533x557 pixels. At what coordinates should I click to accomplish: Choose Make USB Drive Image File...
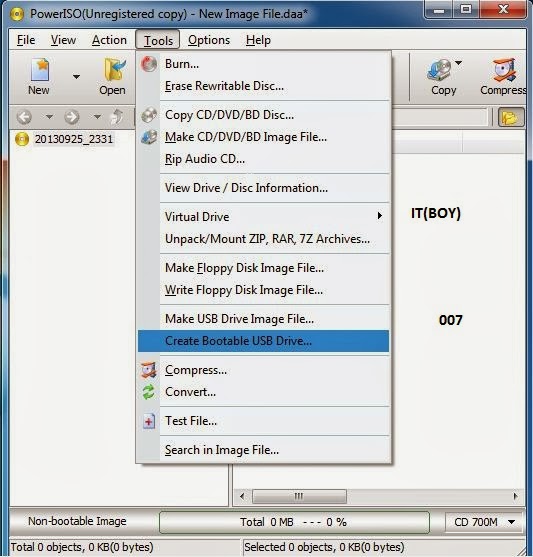[263, 319]
